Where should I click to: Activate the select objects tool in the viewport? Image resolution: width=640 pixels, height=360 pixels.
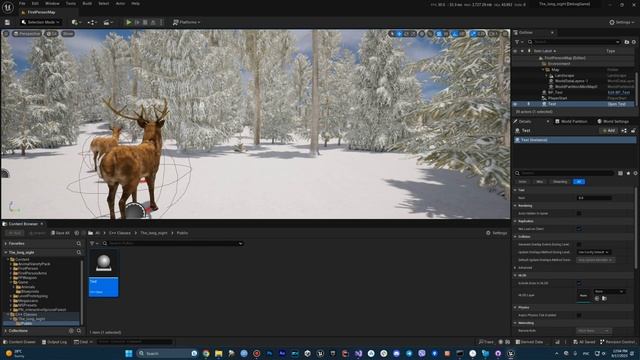coord(392,34)
